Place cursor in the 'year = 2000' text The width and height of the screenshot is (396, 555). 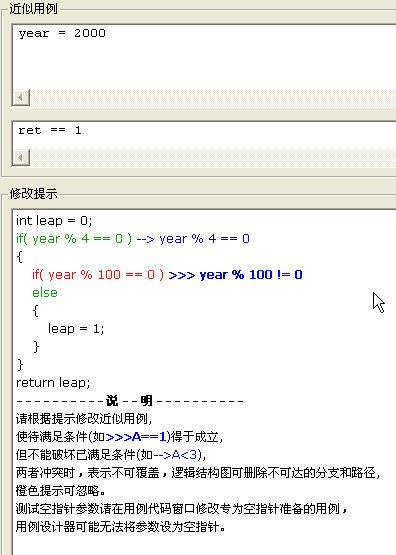coord(62,33)
